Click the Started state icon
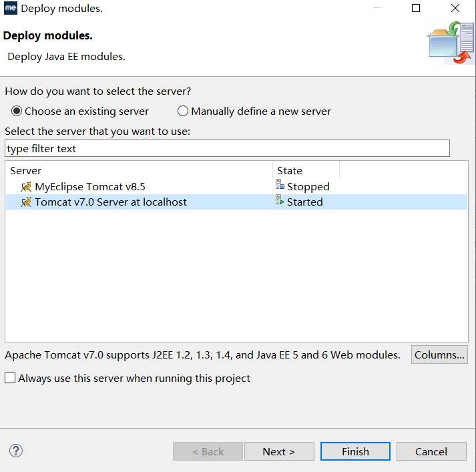 (x=280, y=202)
